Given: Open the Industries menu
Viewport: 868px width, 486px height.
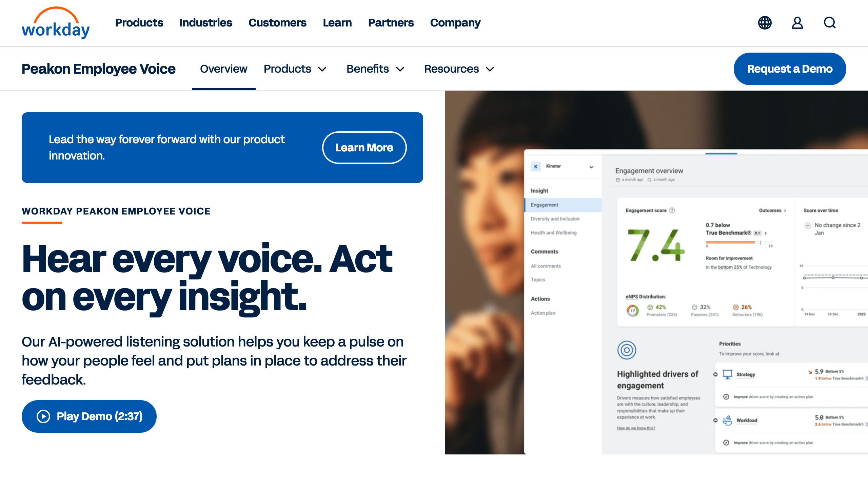Looking at the screenshot, I should click(x=205, y=23).
